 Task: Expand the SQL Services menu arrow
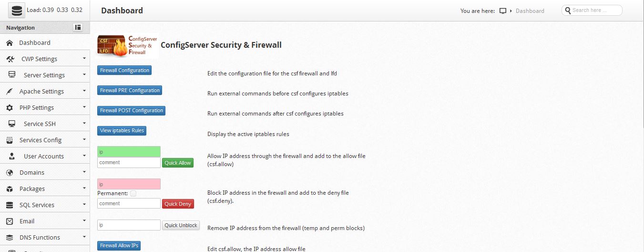(84, 204)
